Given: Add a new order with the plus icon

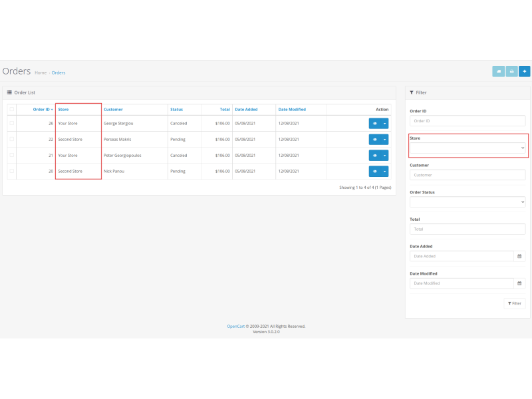Looking at the screenshot, I should pos(524,71).
